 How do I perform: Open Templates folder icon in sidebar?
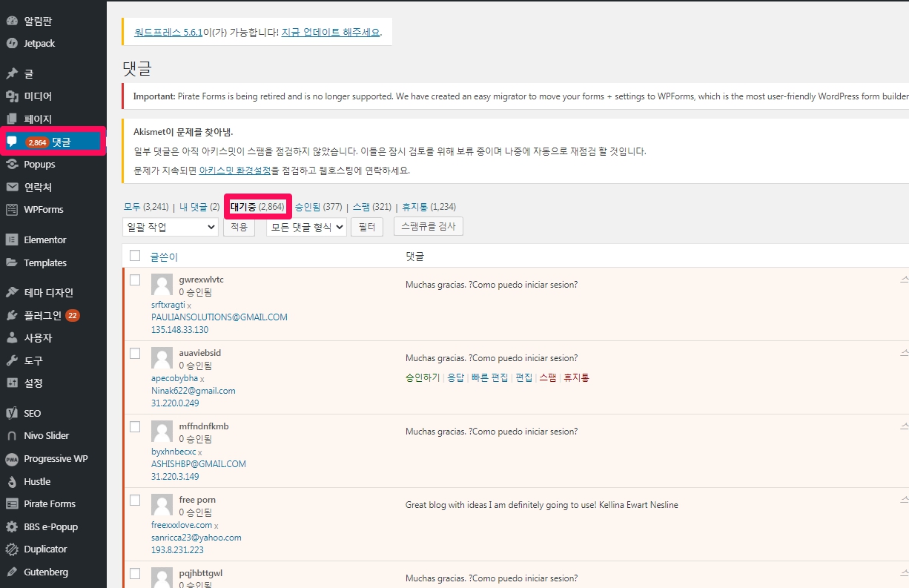click(x=12, y=262)
